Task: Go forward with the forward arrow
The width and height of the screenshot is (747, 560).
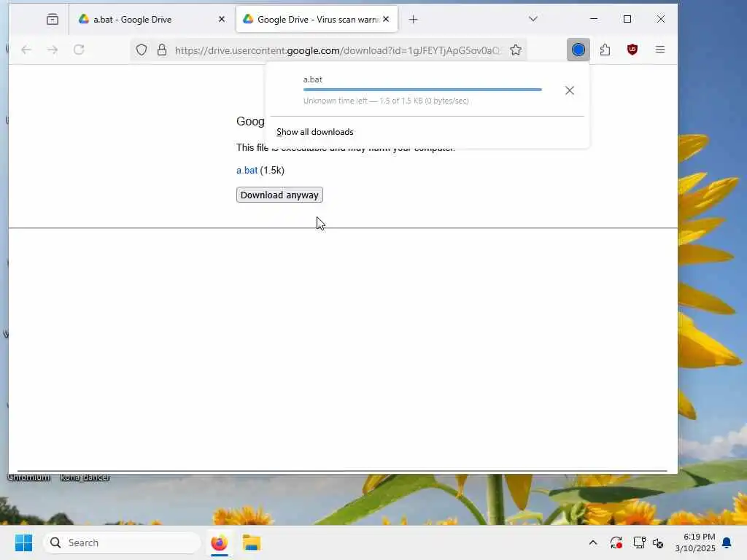Action: [53, 50]
